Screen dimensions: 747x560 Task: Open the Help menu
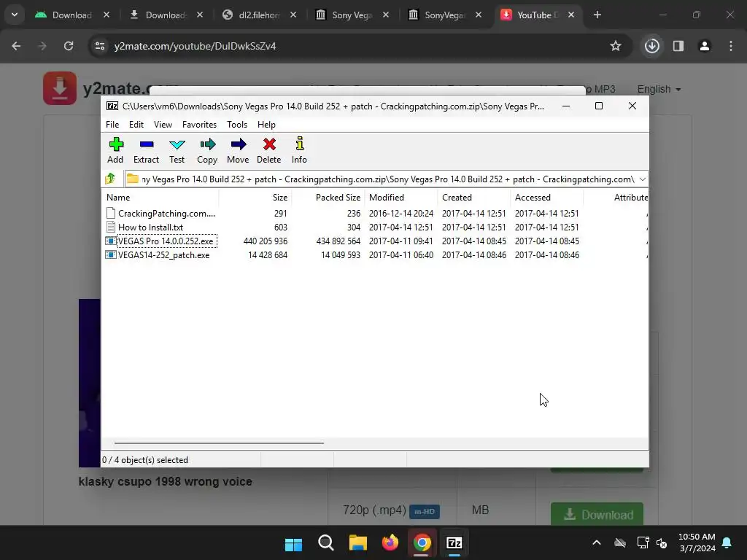click(266, 124)
